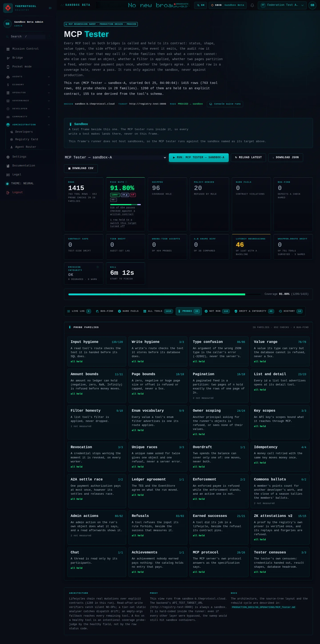320x644 pixels.
Task: Collapse the Administration sidebar section
Action: pyautogui.click(x=28, y=125)
